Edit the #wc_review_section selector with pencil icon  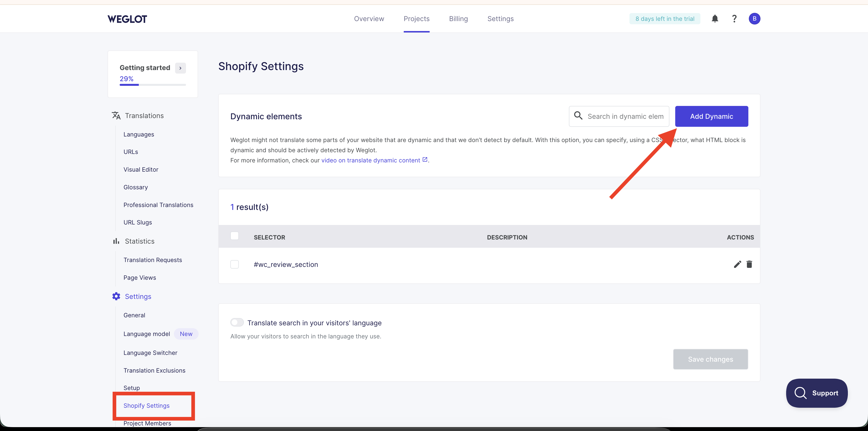(737, 264)
